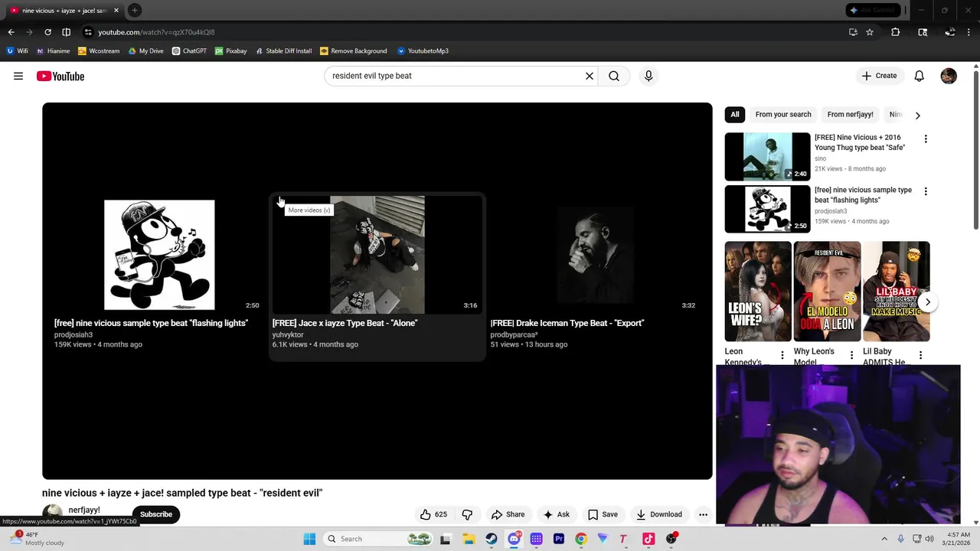Click 'yuhvyktor' channel name in endscreen
The height and width of the screenshot is (551, 980).
pos(288,334)
